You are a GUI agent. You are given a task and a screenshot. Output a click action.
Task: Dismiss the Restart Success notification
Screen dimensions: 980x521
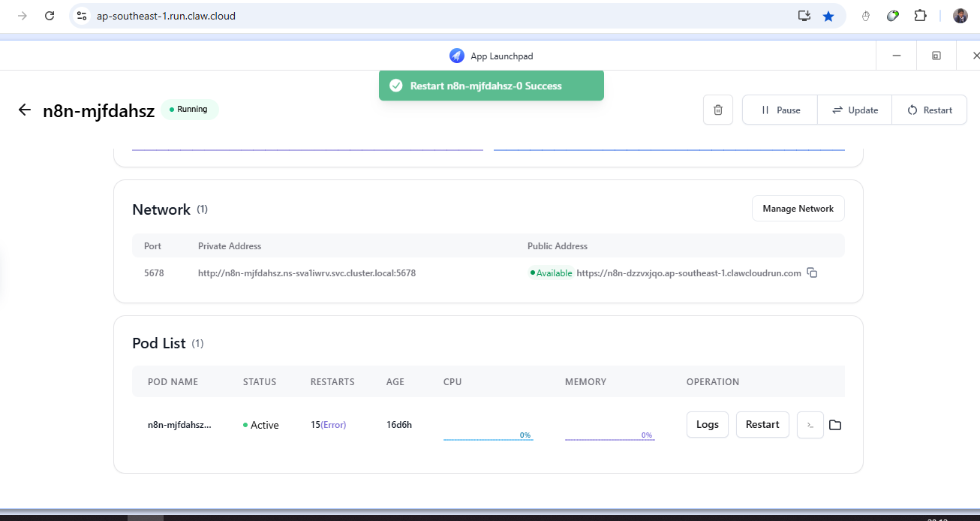tap(492, 86)
